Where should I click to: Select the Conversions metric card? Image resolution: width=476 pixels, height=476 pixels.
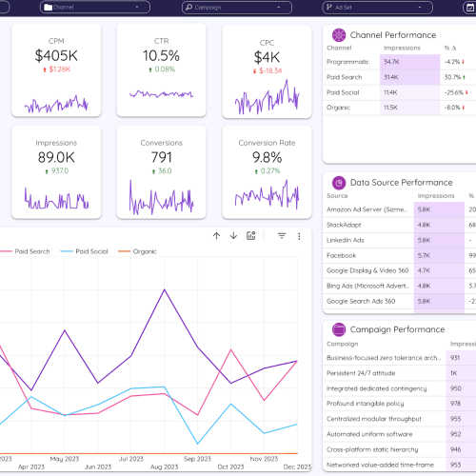161,172
